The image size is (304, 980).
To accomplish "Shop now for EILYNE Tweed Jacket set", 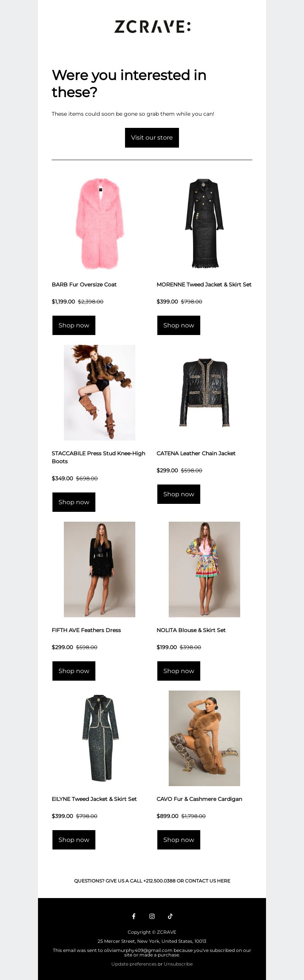I will coord(74,840).
